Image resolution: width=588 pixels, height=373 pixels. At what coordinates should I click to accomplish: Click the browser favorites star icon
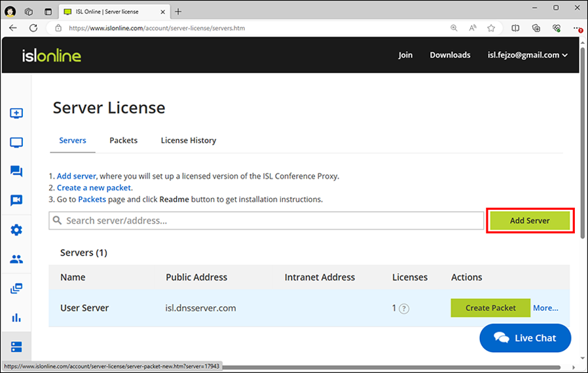tap(491, 28)
